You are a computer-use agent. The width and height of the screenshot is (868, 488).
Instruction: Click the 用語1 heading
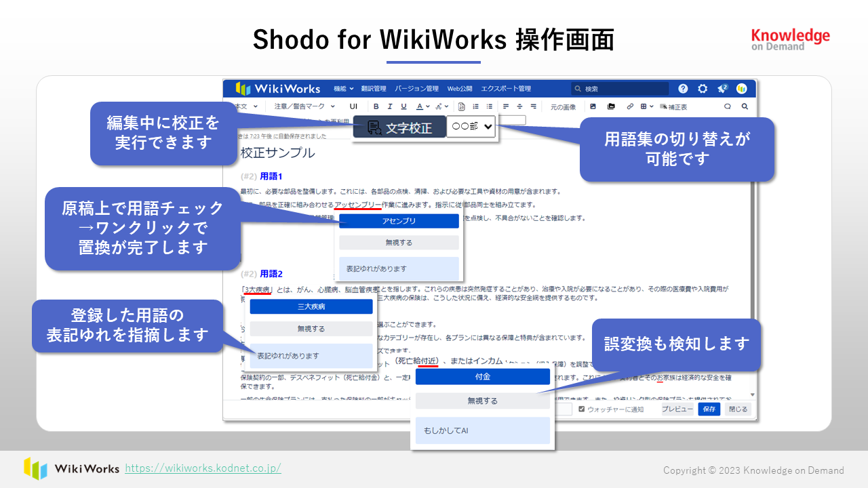271,176
